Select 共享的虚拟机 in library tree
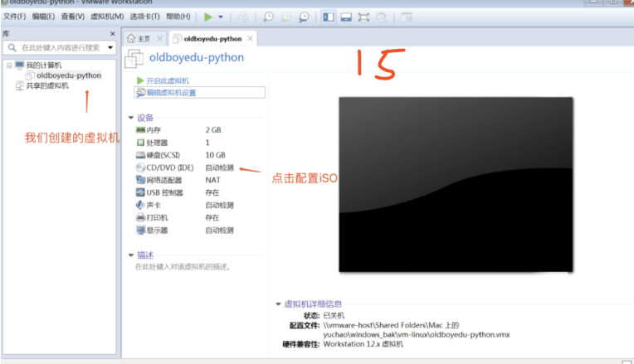This screenshot has width=634, height=364. coord(47,85)
